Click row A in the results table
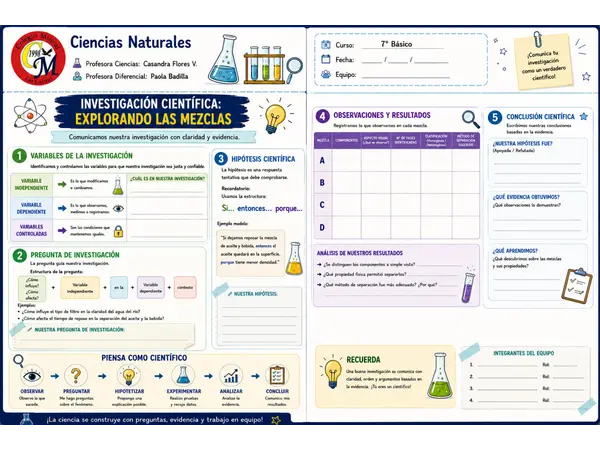This screenshot has width=600, height=450. 396,160
